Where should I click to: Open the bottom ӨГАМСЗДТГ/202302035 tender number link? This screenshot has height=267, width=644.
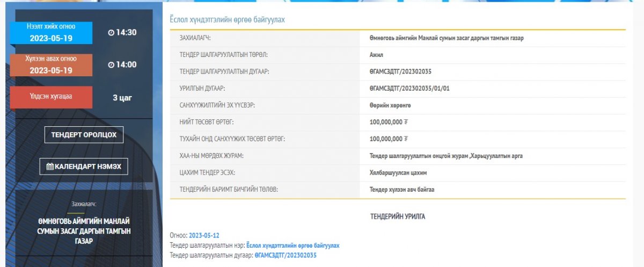pyautogui.click(x=286, y=255)
